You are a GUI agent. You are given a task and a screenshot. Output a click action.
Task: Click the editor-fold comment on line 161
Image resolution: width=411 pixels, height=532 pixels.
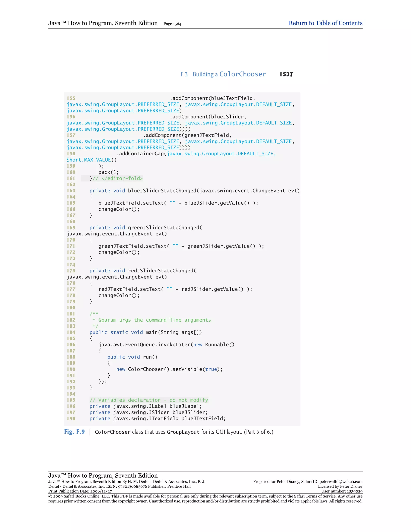coord(118,178)
